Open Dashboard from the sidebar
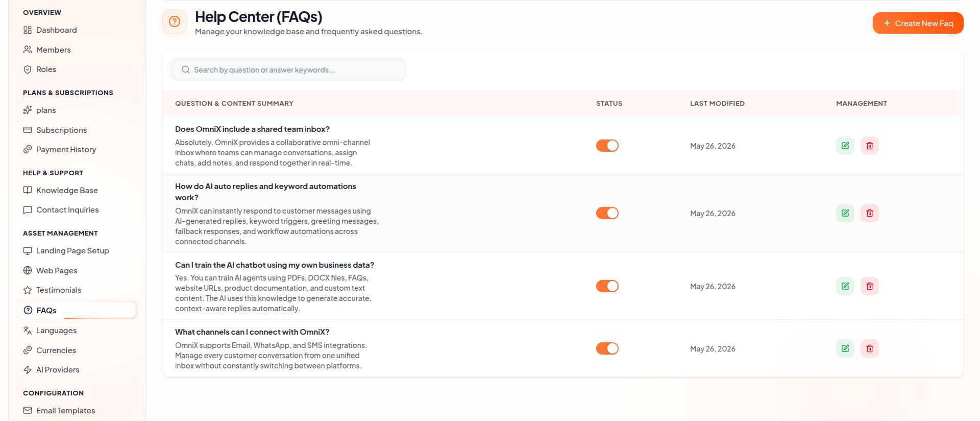 coord(77,30)
